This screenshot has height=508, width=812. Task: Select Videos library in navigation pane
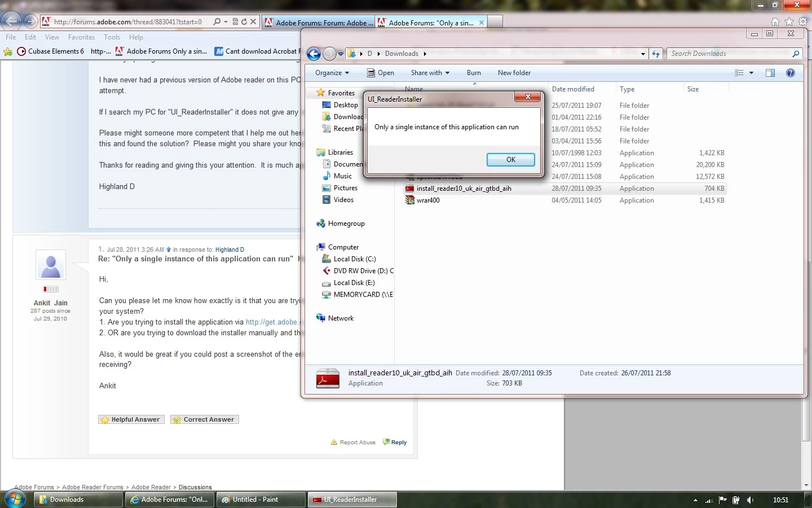[x=338, y=200]
